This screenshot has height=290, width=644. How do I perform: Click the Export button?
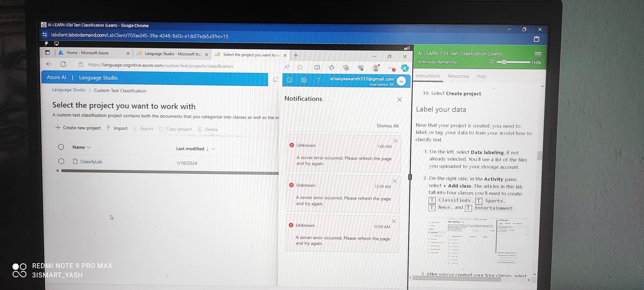click(143, 129)
